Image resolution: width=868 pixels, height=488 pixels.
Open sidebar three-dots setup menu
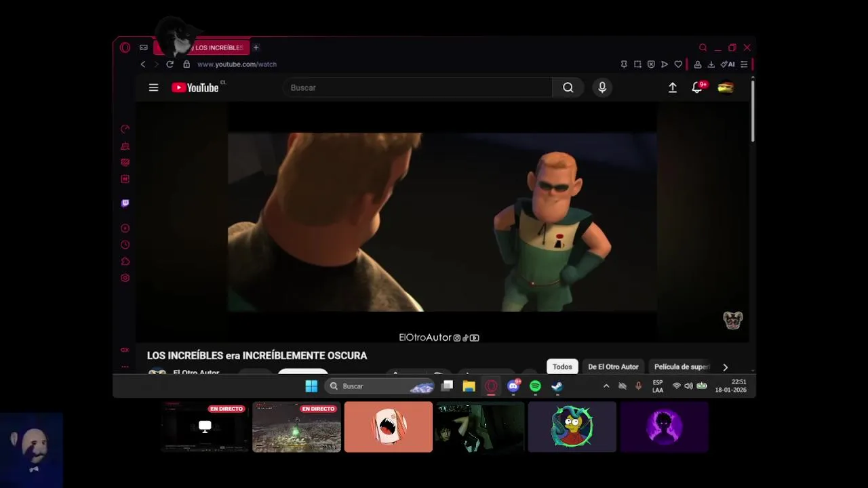tap(125, 367)
